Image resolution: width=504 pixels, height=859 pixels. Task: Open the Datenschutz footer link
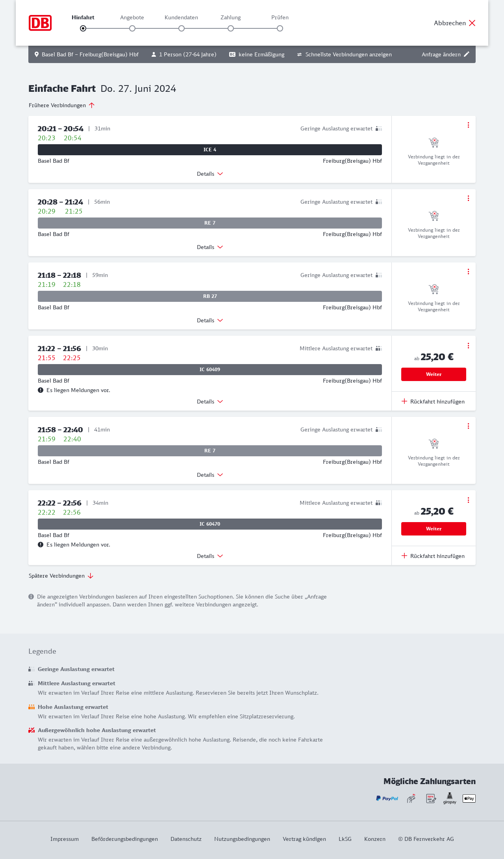(186, 839)
